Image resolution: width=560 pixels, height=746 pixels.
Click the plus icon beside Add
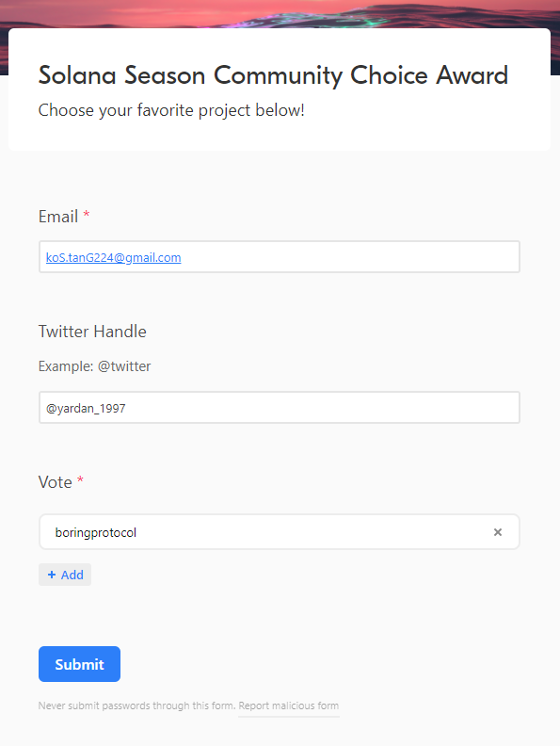[x=52, y=575]
